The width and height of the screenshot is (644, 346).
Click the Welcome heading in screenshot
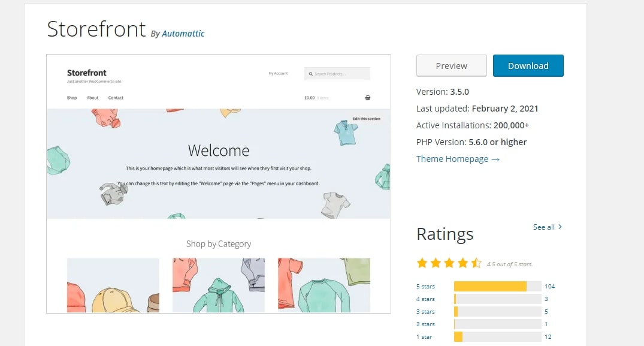219,151
